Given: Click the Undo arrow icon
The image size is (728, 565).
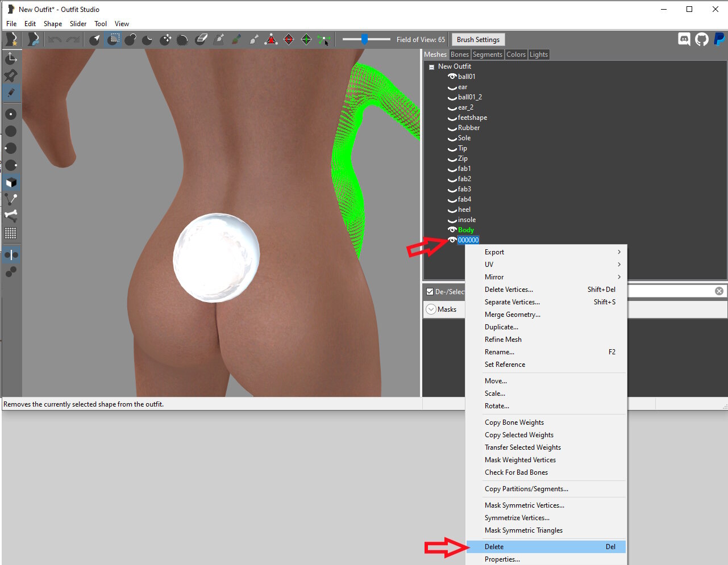Looking at the screenshot, I should pyautogui.click(x=55, y=39).
